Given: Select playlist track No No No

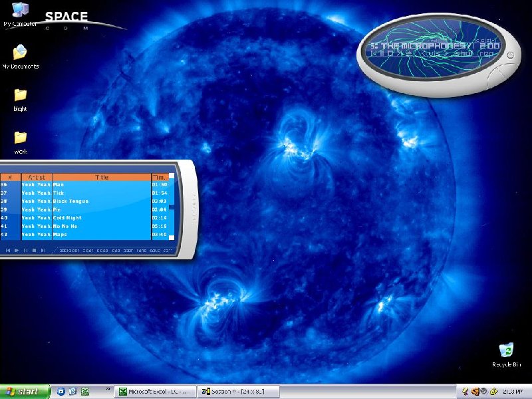Looking at the screenshot, I should coord(84,226).
